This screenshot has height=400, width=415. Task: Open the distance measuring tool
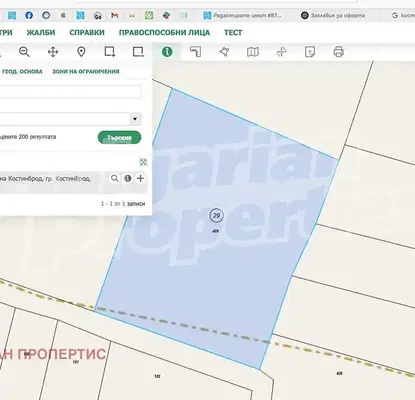[x=196, y=52]
